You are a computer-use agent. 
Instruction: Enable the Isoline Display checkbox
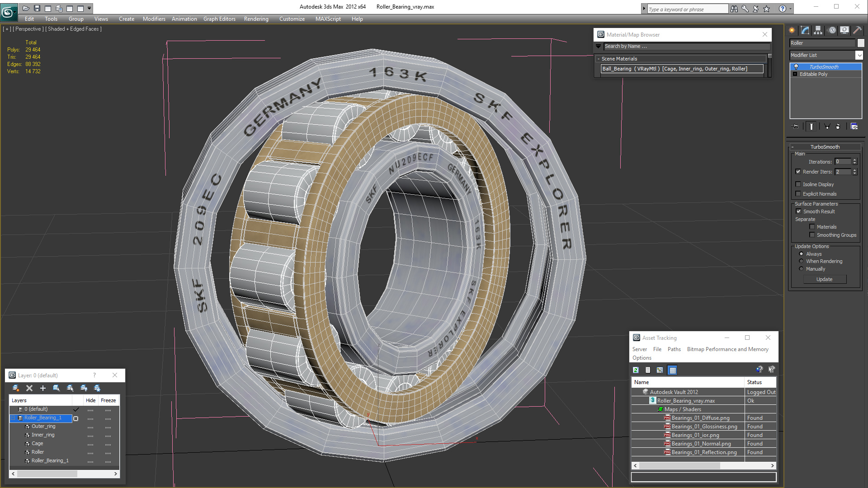pyautogui.click(x=798, y=184)
